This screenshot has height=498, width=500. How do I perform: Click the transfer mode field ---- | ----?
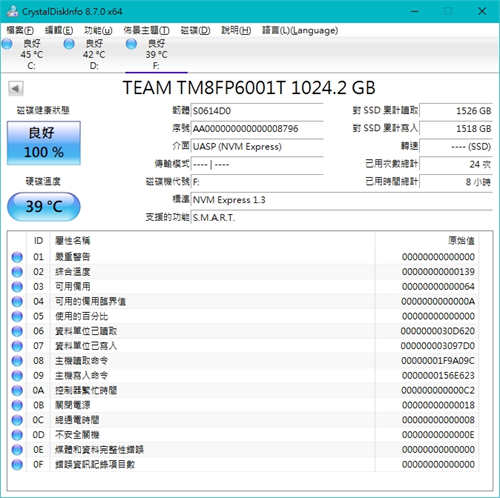[x=257, y=164]
